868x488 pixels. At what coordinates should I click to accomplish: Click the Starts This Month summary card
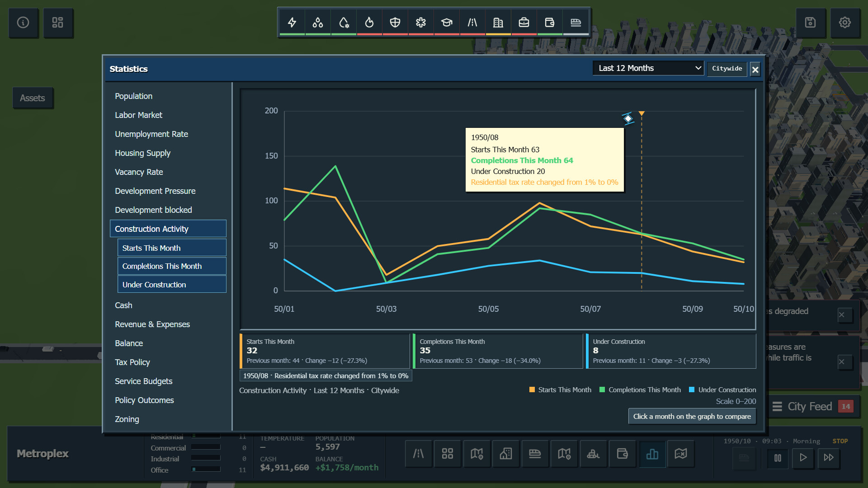click(325, 351)
